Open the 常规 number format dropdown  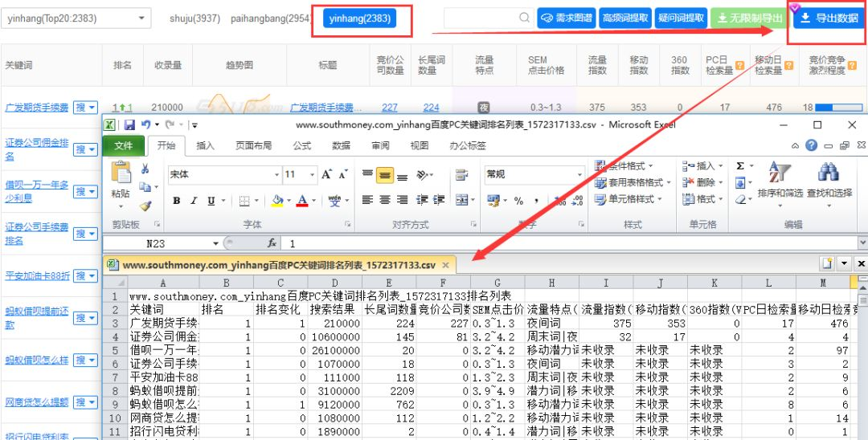[579, 175]
